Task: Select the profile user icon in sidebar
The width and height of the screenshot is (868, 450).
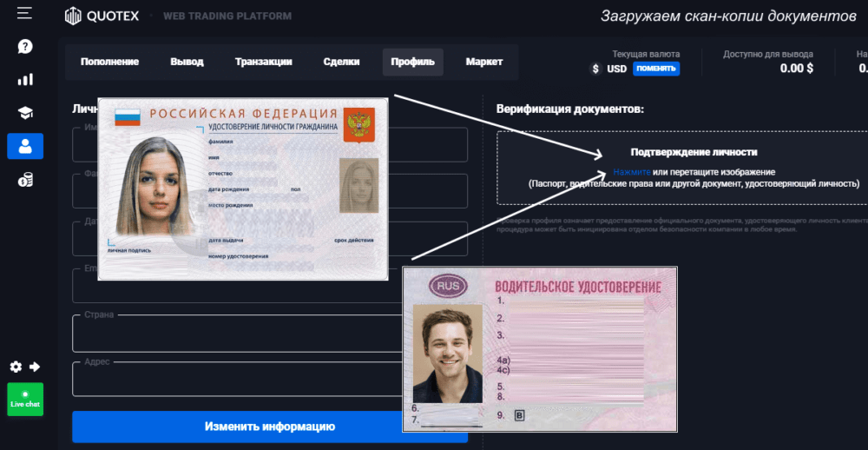Action: pos(25,146)
